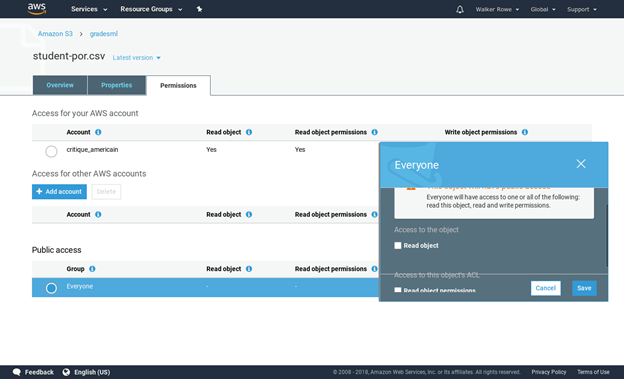Open the notifications bell
This screenshot has height=379, width=624.
460,9
